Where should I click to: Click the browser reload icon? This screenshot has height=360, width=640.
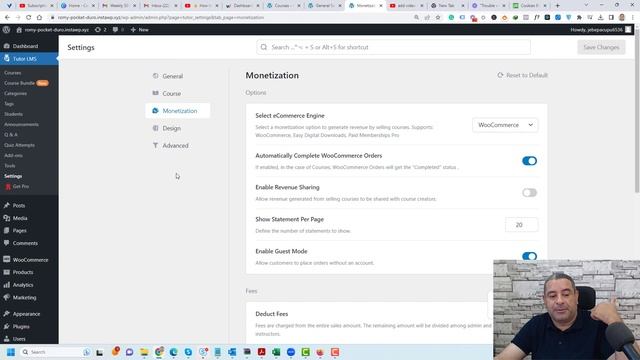tap(29, 18)
